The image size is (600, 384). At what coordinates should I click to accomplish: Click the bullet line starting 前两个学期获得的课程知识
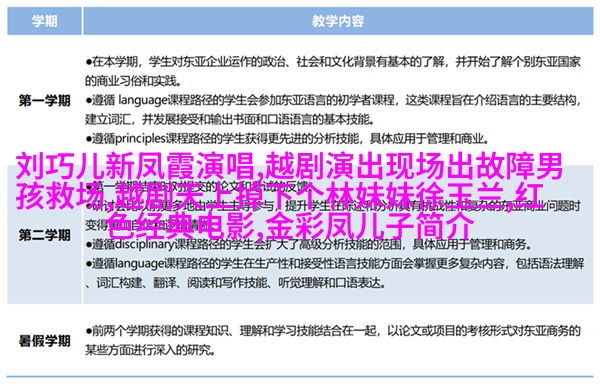click(333, 331)
